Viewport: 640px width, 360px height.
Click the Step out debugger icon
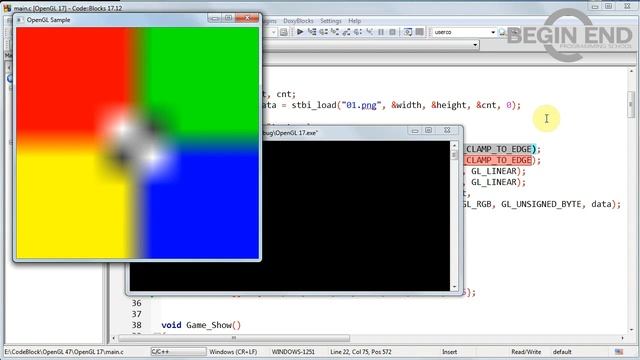click(x=347, y=32)
